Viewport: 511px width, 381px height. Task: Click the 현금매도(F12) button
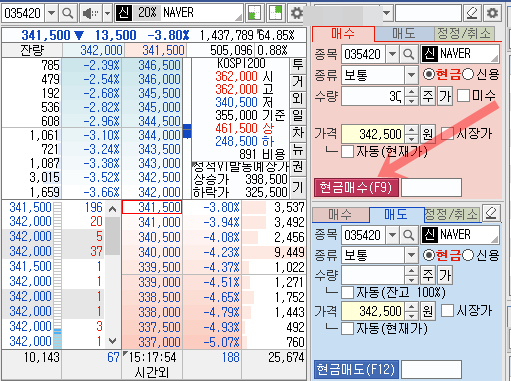356,369
